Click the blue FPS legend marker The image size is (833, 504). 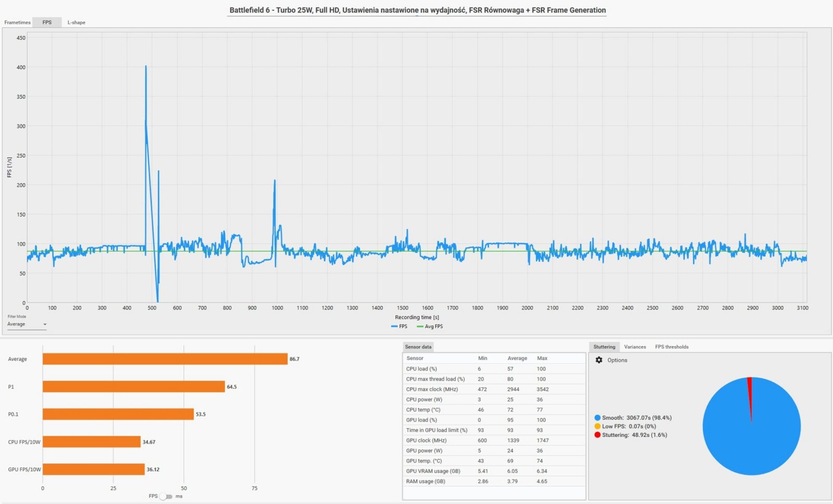pos(394,326)
